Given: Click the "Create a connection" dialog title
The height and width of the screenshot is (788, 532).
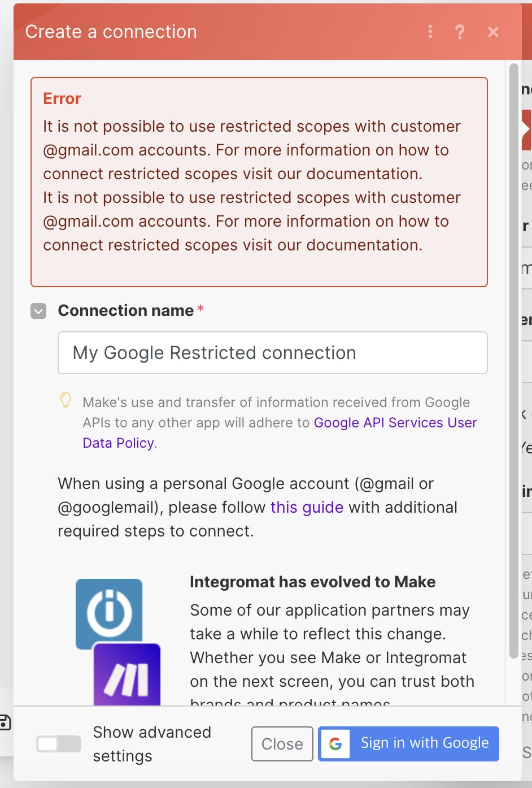Looking at the screenshot, I should [111, 32].
